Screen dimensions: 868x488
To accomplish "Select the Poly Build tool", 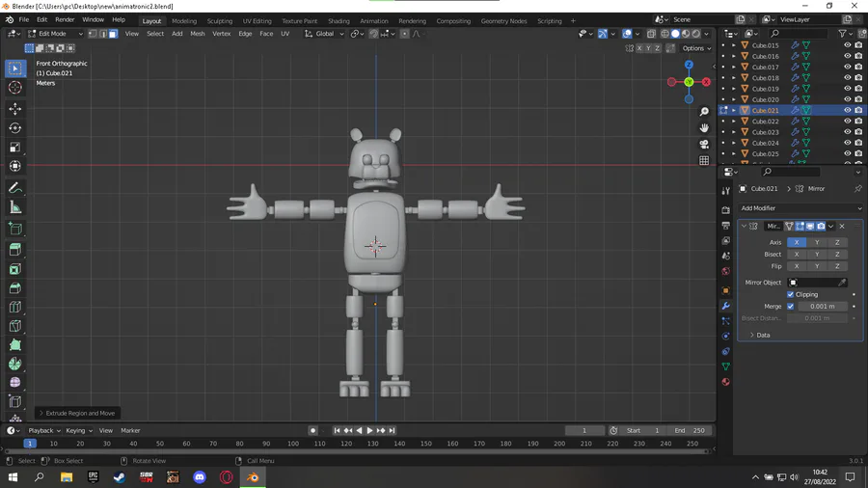I will [x=14, y=345].
